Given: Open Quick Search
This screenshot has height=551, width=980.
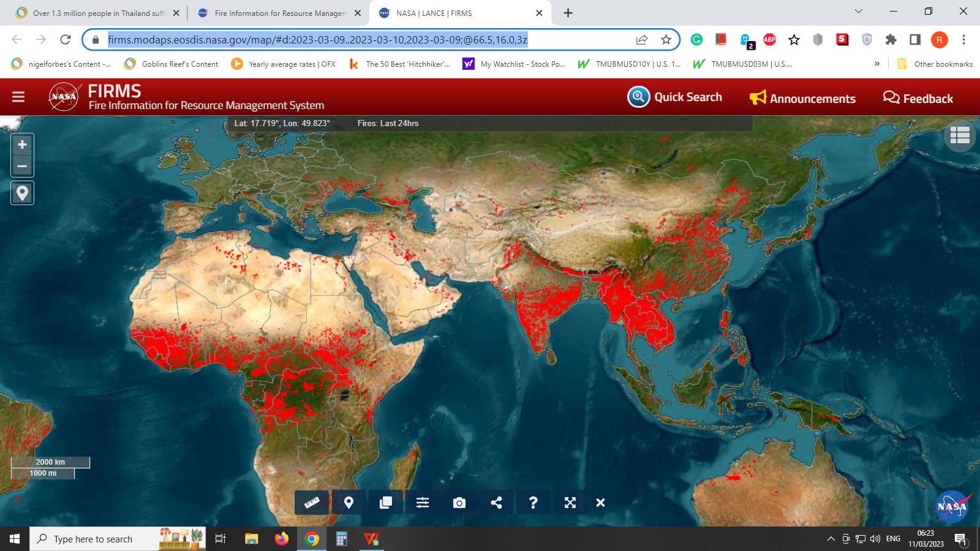Looking at the screenshot, I should [x=675, y=97].
